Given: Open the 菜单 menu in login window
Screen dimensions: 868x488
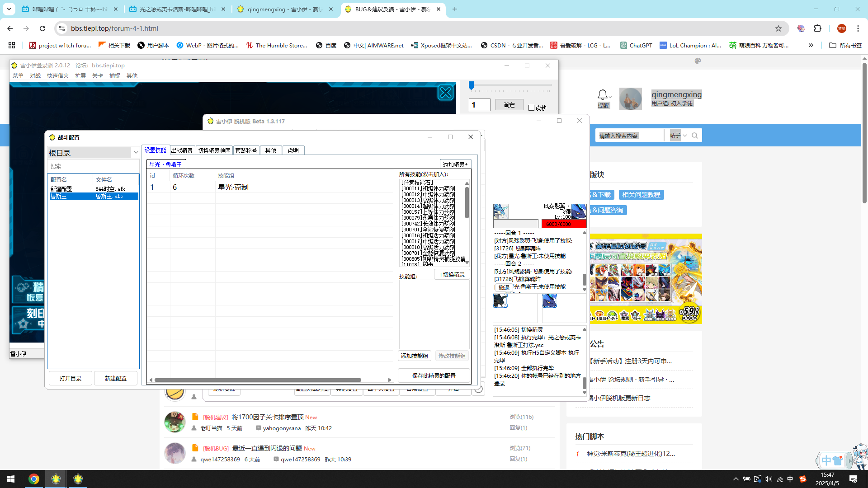Looking at the screenshot, I should (18, 75).
